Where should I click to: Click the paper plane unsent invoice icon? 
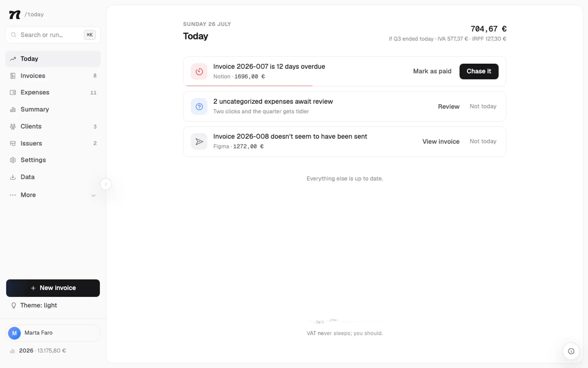click(x=199, y=141)
